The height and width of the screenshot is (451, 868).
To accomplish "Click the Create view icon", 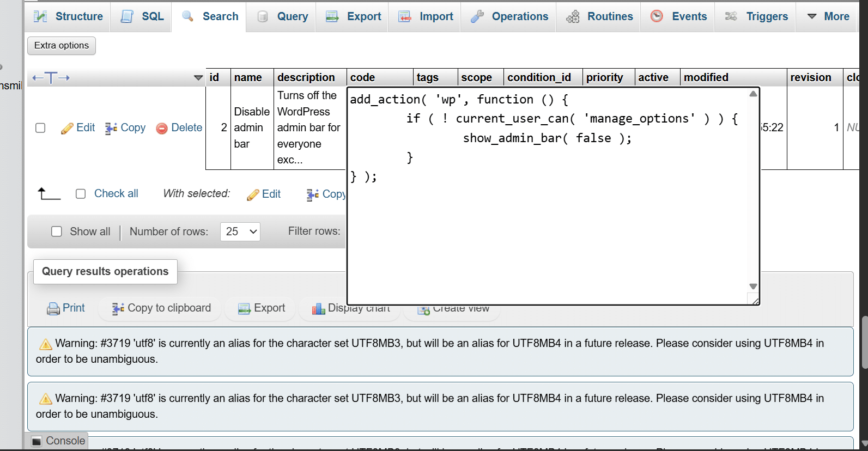I will coord(423,310).
